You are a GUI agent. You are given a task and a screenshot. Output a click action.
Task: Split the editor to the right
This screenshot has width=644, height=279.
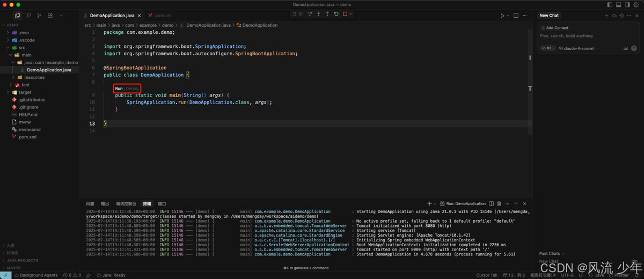point(516,16)
